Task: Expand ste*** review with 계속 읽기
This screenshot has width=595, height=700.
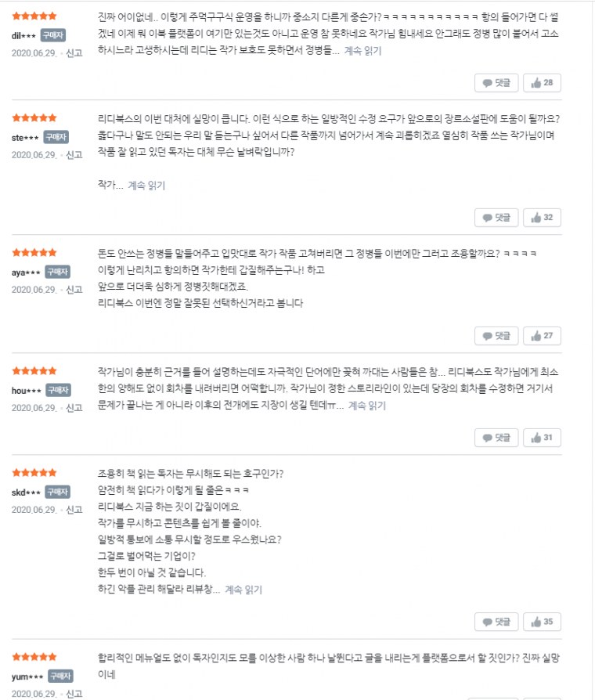Action: click(x=146, y=186)
